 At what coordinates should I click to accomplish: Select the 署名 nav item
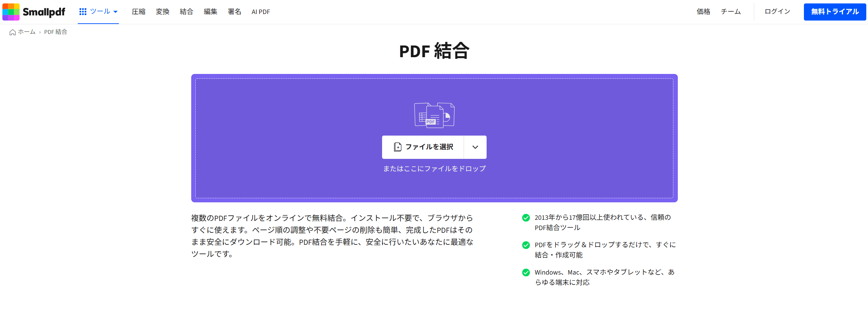pos(234,11)
